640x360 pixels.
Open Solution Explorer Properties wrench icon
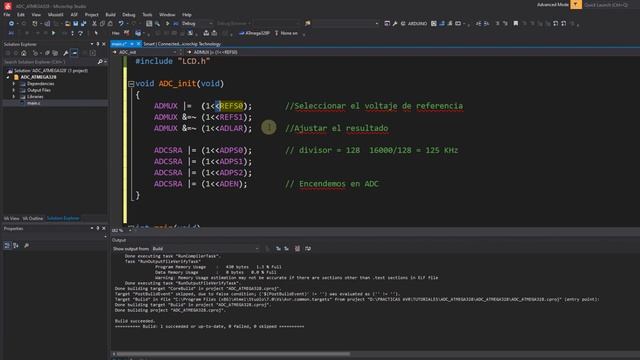[65, 53]
